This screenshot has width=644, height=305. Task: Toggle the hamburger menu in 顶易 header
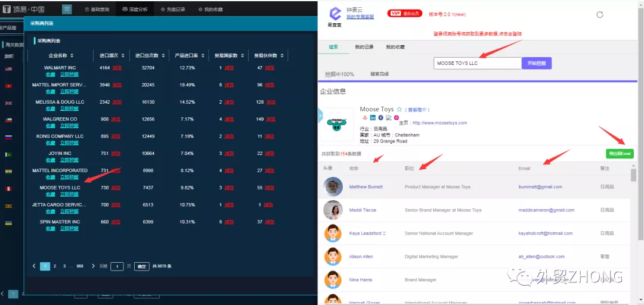[x=67, y=9]
